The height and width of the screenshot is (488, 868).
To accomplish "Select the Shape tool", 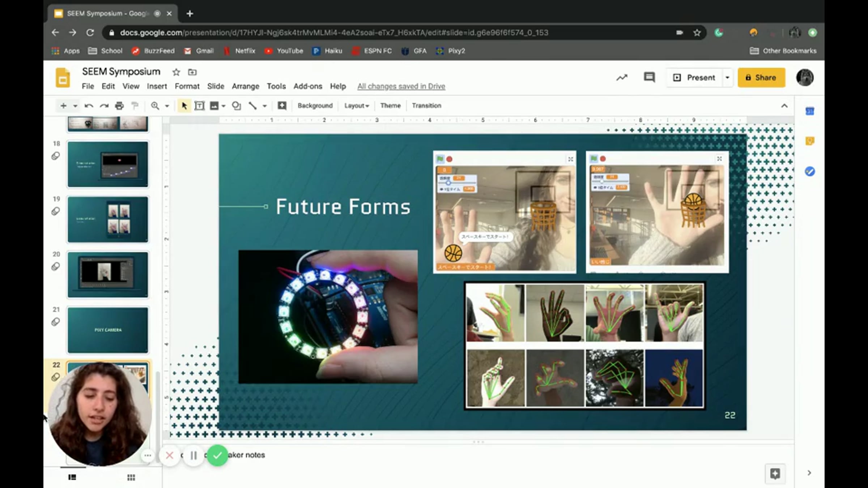I will tap(236, 106).
